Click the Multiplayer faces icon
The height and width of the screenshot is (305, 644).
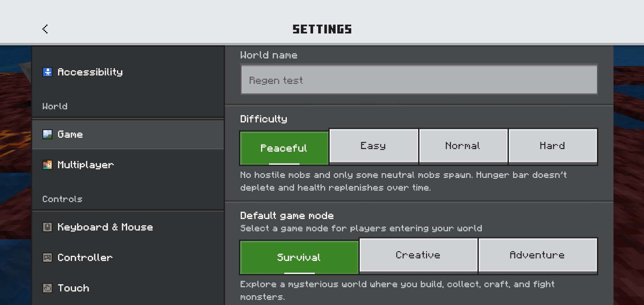pos(47,165)
